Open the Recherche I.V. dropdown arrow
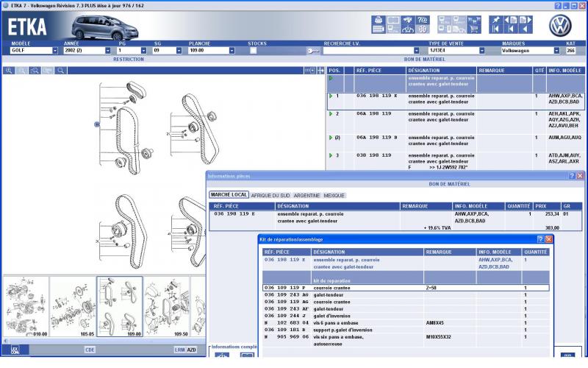The height and width of the screenshot is (368, 588). [x=416, y=51]
